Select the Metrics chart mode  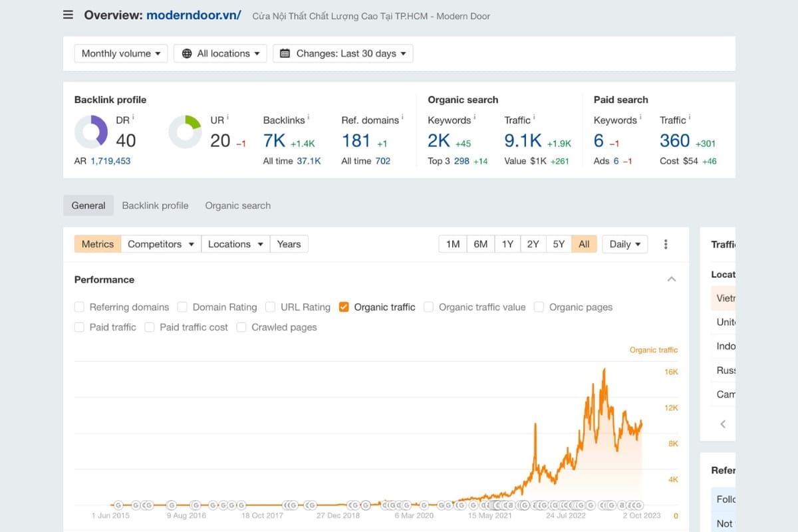pos(98,244)
